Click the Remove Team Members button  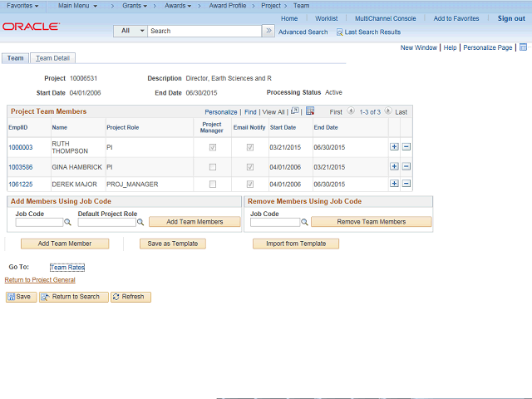pos(372,222)
